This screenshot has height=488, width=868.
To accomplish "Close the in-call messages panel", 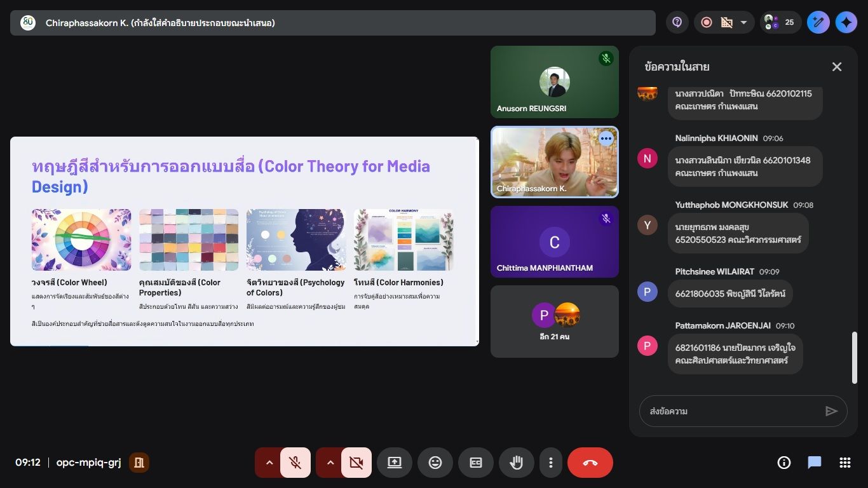I will pyautogui.click(x=837, y=67).
